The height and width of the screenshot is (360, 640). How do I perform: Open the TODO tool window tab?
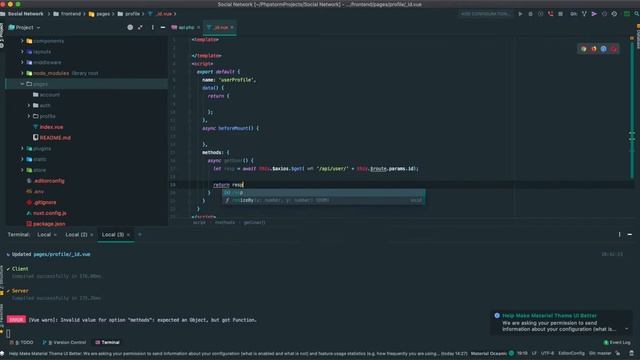coord(22,342)
